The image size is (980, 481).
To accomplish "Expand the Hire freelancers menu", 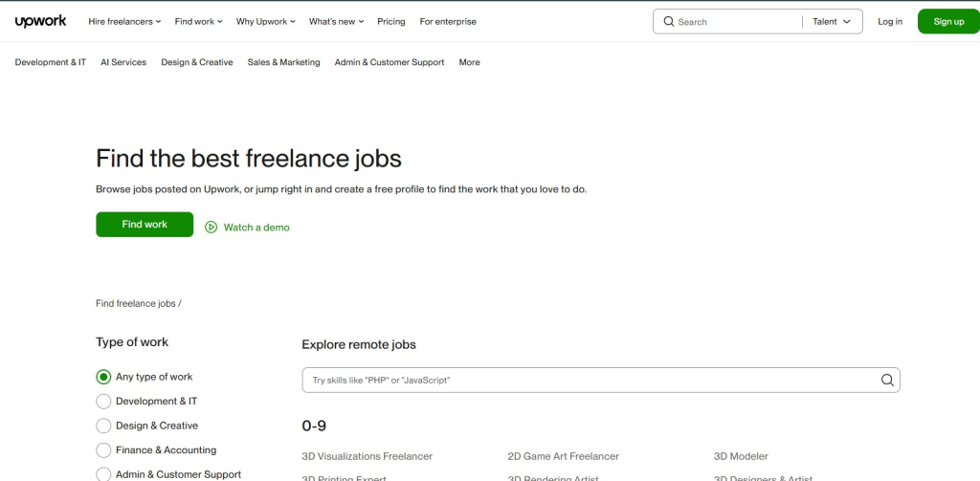I will coord(124,21).
